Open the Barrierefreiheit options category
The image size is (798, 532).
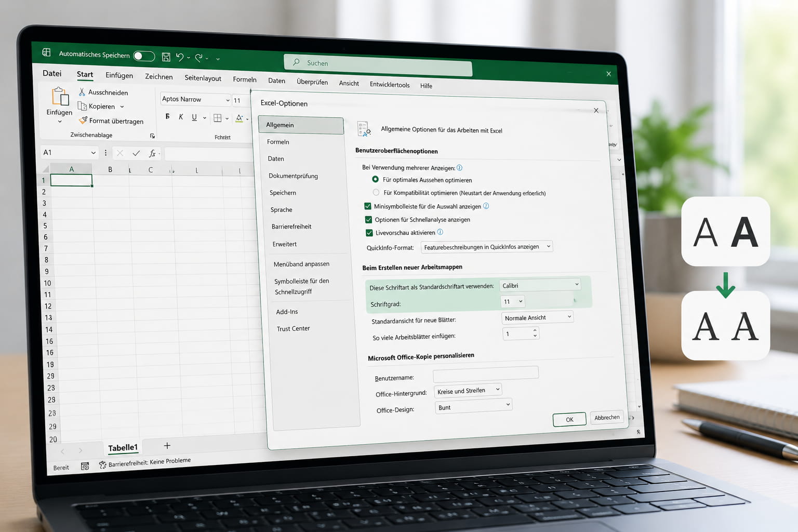pos(291,227)
